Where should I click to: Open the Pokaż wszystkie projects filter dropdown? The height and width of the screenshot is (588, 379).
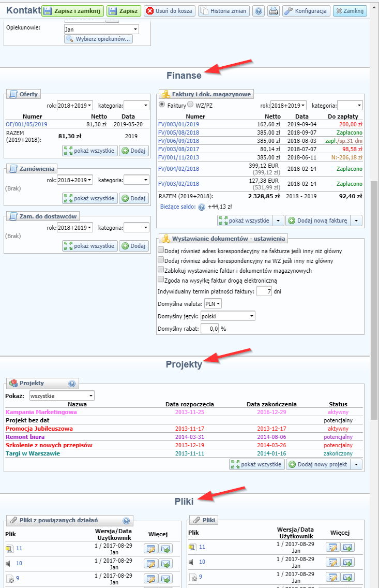click(x=62, y=396)
